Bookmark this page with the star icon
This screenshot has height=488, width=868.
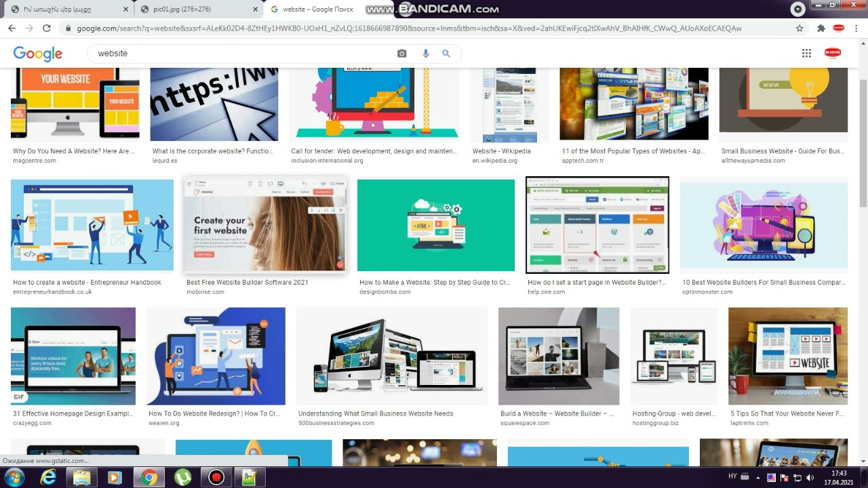pyautogui.click(x=800, y=28)
